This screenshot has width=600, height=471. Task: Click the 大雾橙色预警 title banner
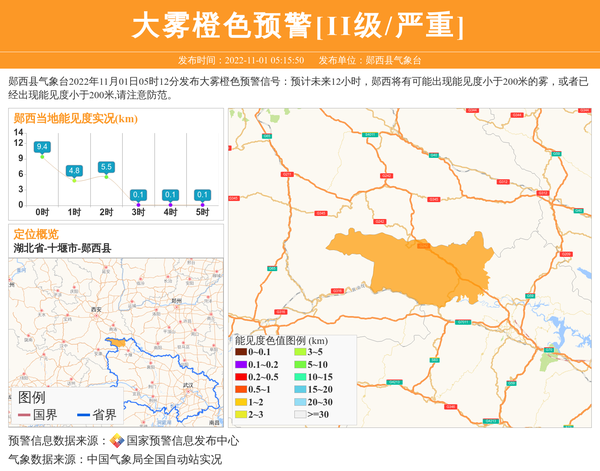pyautogui.click(x=299, y=26)
